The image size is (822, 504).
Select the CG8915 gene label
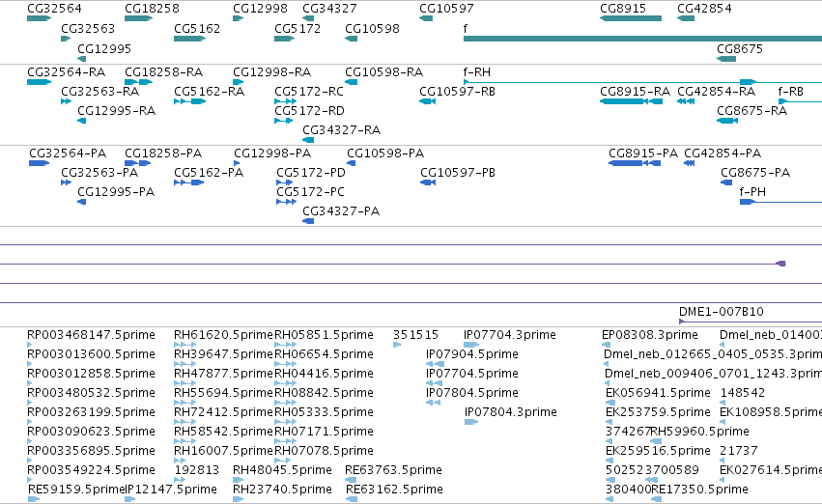[x=623, y=9]
